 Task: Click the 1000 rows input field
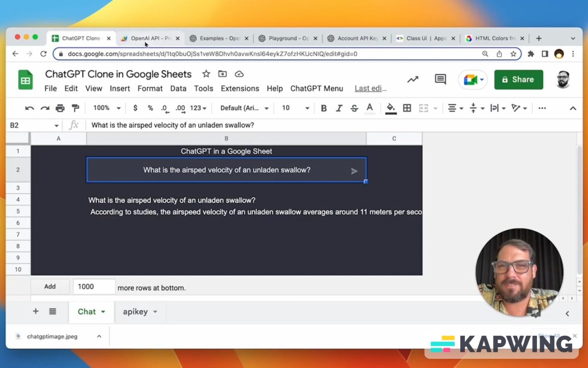(x=94, y=287)
